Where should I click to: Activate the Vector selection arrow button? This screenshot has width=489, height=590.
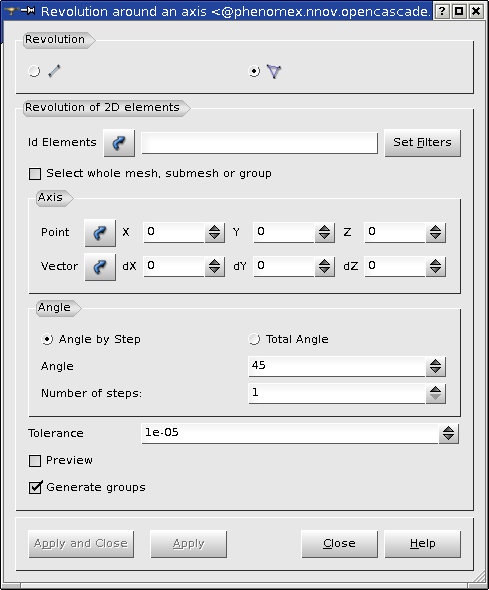click(x=100, y=267)
